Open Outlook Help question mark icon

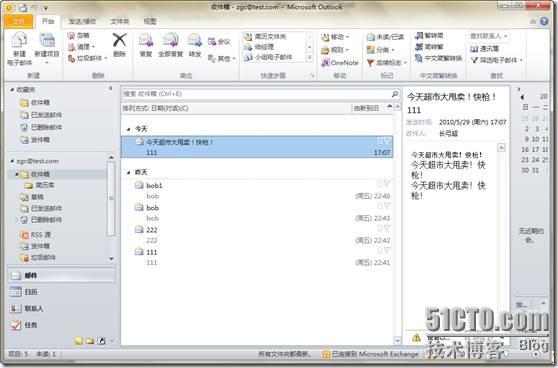(x=544, y=21)
